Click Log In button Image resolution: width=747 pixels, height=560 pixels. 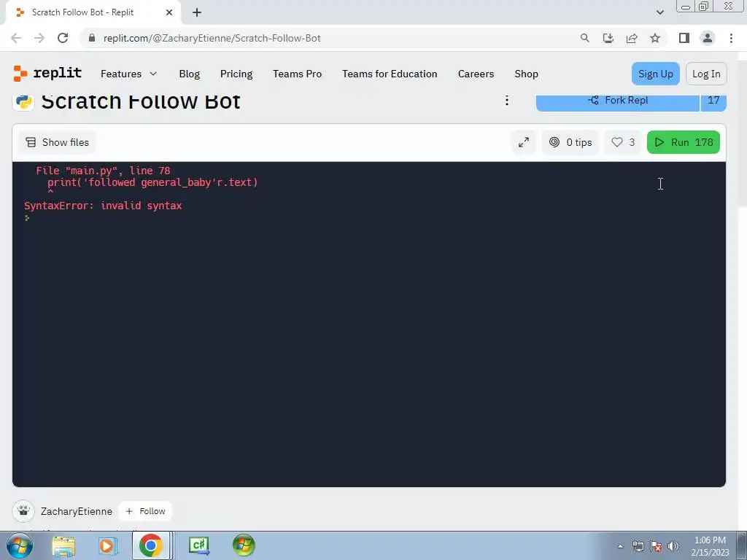click(706, 74)
